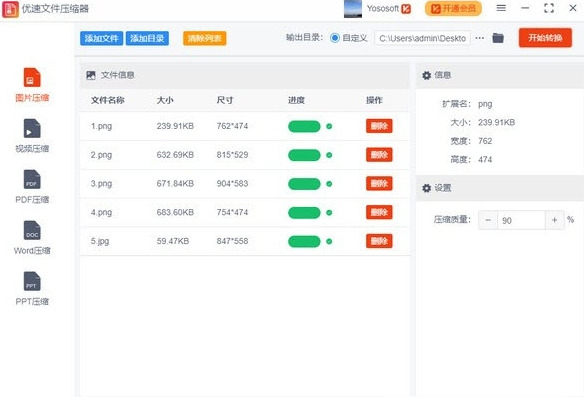
Task: Open the PDF压缩 section
Action: pos(32,187)
